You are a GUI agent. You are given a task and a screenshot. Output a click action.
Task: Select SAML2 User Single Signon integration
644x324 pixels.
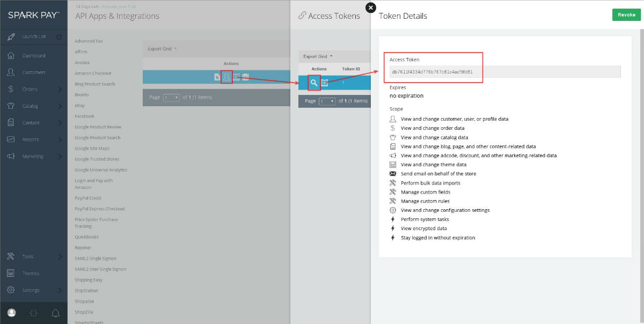[x=100, y=269]
